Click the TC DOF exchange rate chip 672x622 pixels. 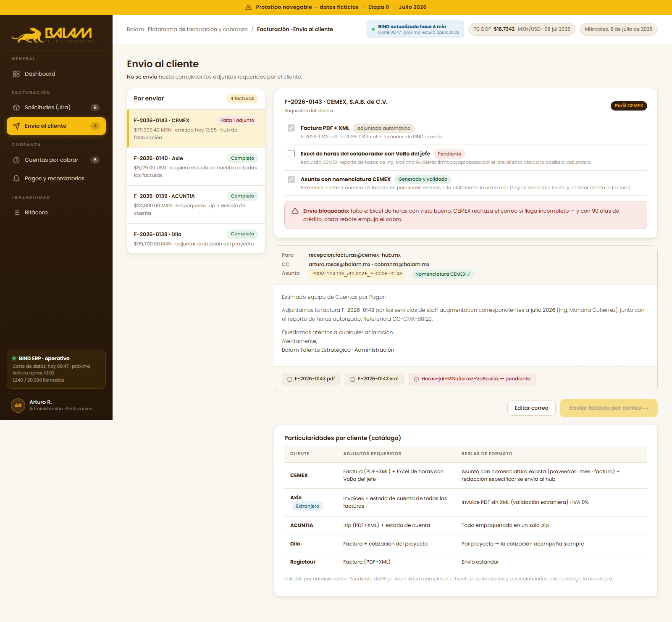pos(522,29)
